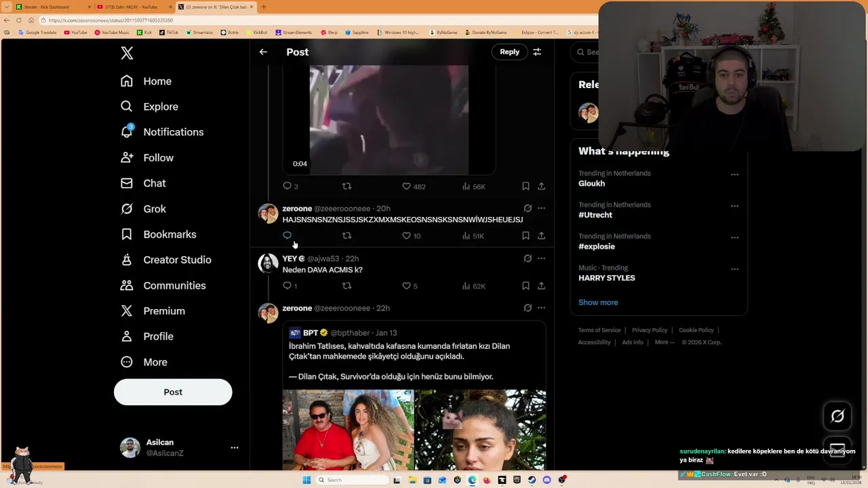Repost the HAJSNSNS post
The width and height of the screenshot is (868, 488).
(347, 235)
